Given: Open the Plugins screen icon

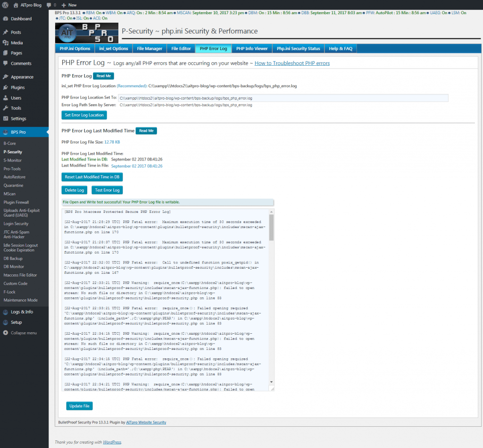Looking at the screenshot, I should coord(7,87).
